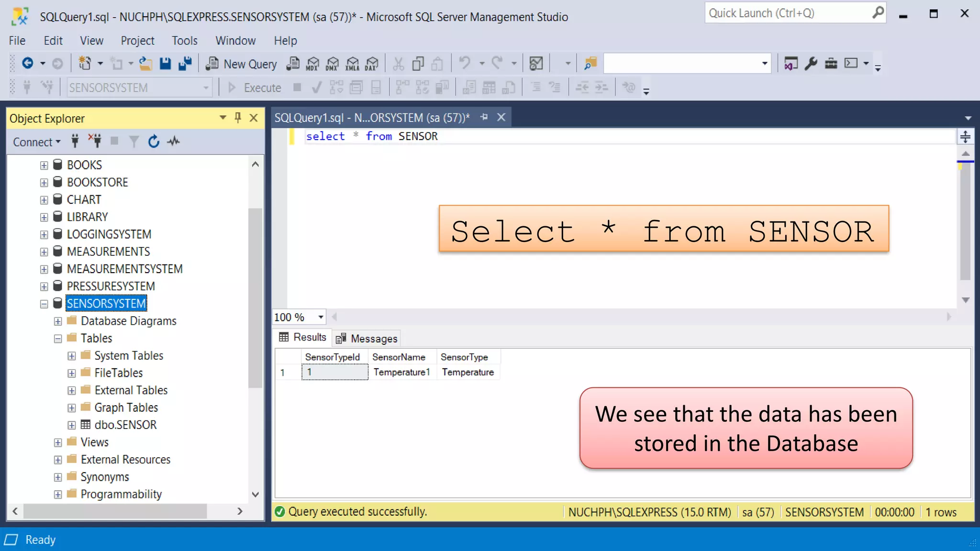The height and width of the screenshot is (551, 980).
Task: Click the Open File folder icon
Action: pyautogui.click(x=145, y=64)
